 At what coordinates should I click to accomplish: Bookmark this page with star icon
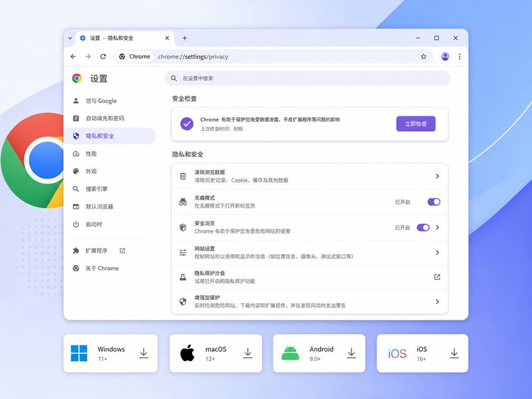point(424,57)
